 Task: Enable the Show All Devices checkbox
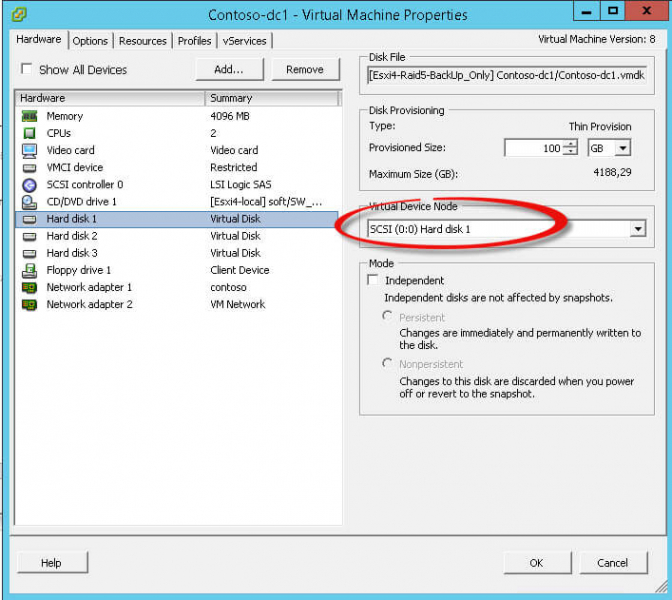(26, 70)
